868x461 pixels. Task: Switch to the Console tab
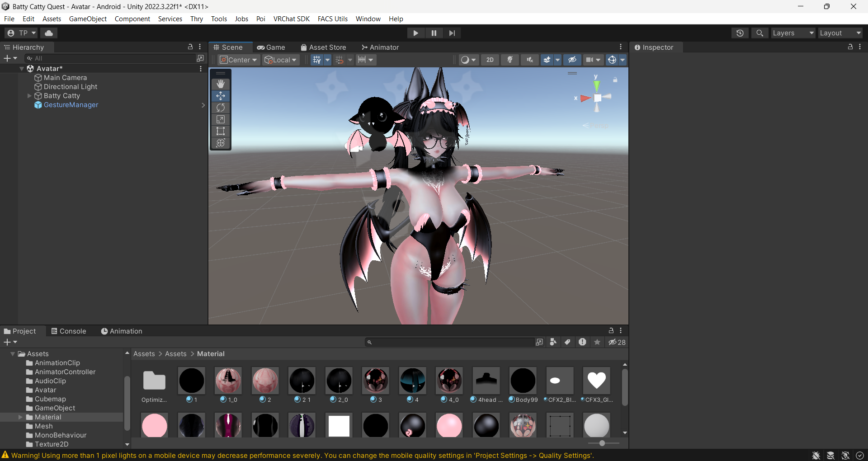(x=68, y=331)
